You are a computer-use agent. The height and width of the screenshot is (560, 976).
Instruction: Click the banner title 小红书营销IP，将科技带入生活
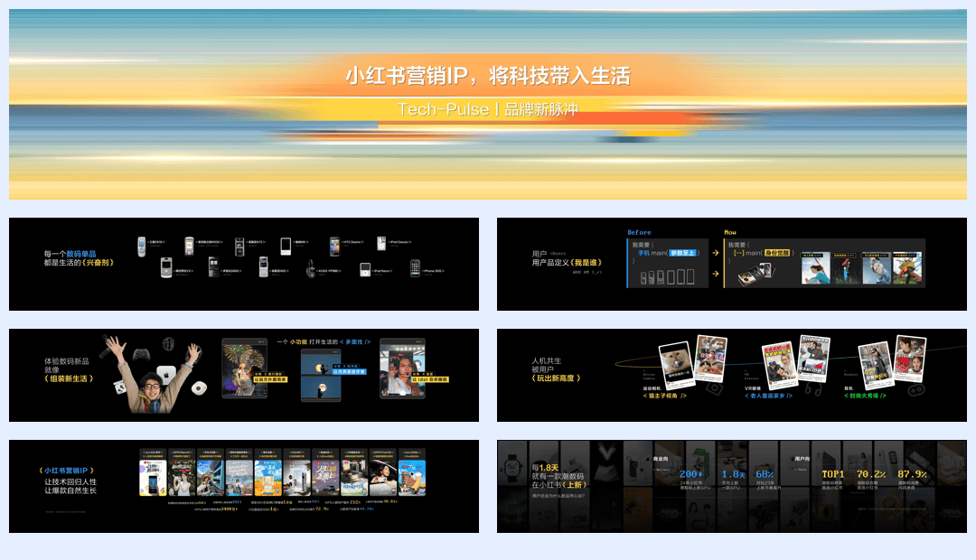pos(488,76)
